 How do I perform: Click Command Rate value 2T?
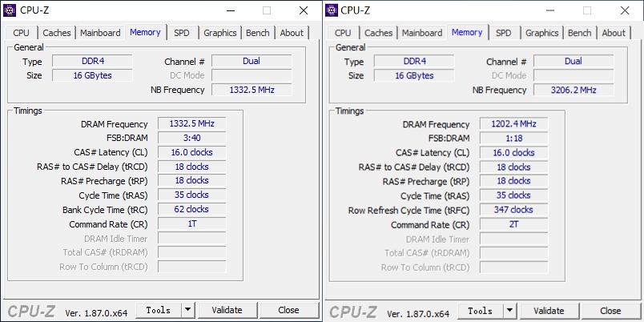[x=513, y=224]
